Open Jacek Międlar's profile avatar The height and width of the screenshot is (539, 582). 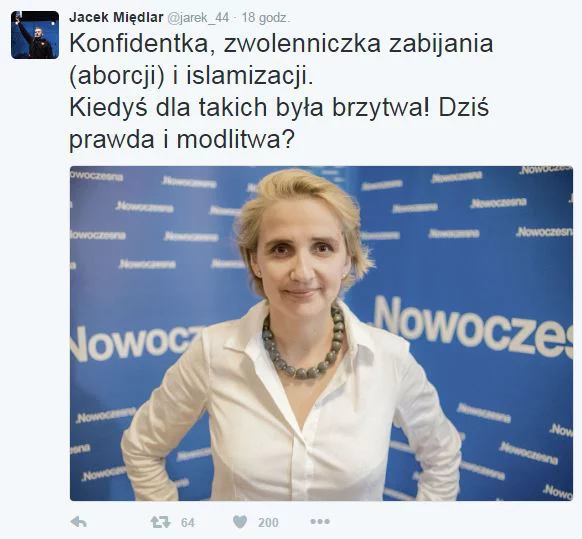pos(35,35)
